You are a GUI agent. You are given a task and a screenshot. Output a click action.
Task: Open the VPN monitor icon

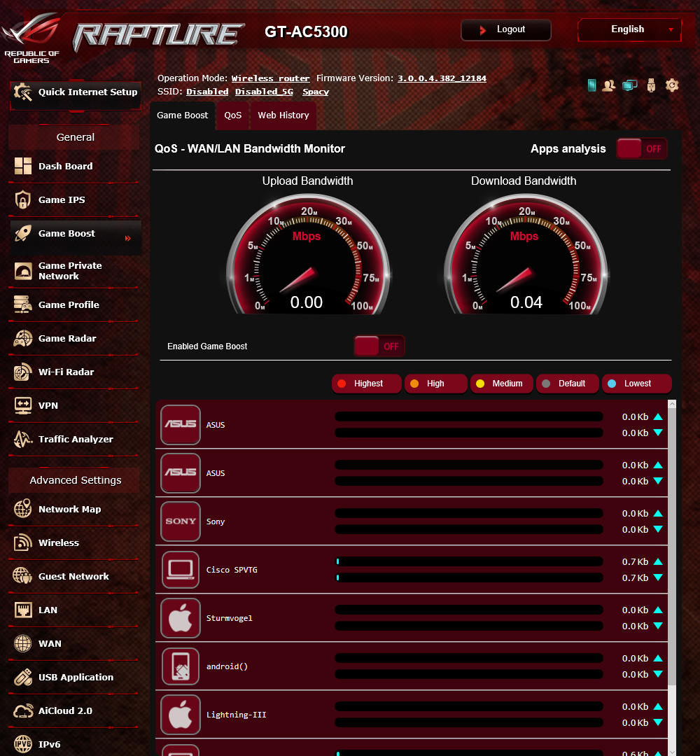22,405
